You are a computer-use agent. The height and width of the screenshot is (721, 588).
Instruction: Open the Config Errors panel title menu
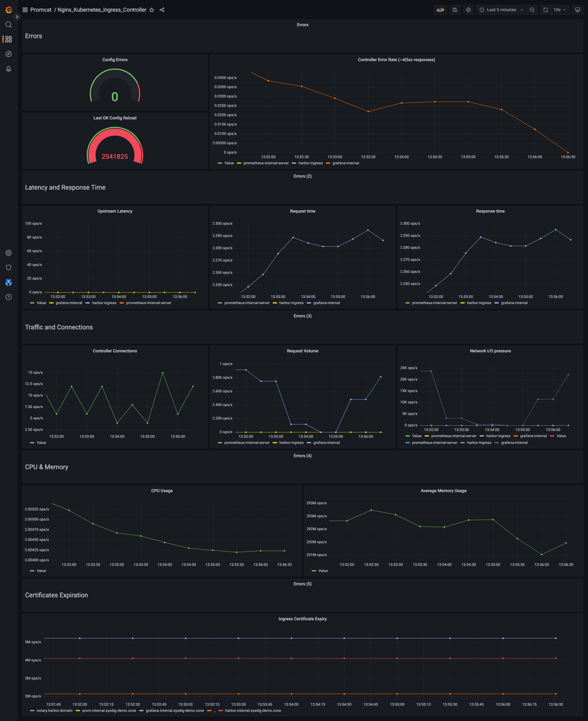(x=115, y=60)
